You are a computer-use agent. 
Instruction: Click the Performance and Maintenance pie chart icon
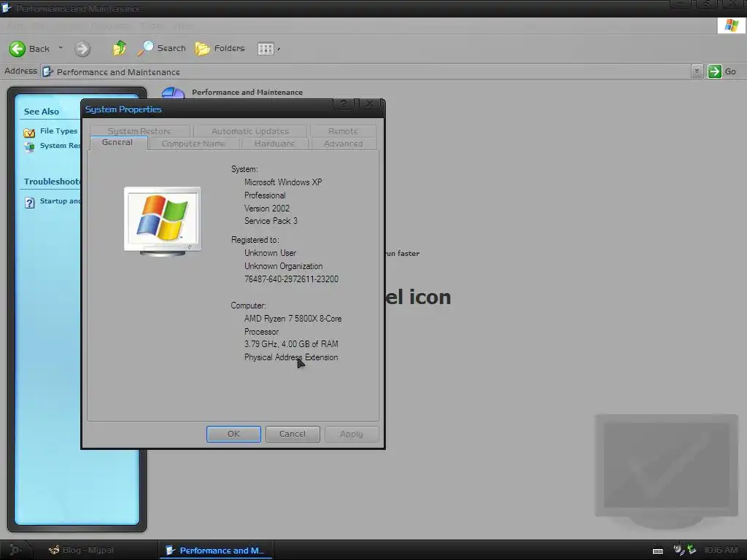(173, 93)
